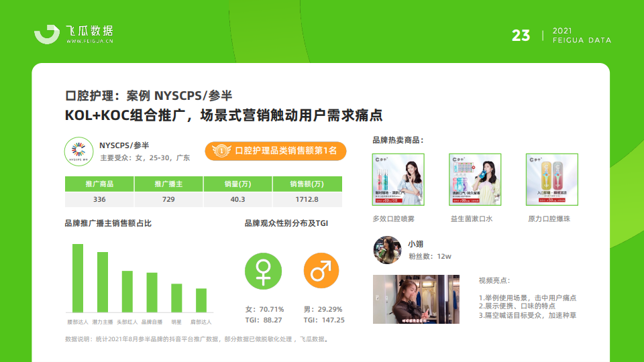The image size is (644, 362).
Task: Click the 数据说明 footnote text
Action: tap(197, 339)
